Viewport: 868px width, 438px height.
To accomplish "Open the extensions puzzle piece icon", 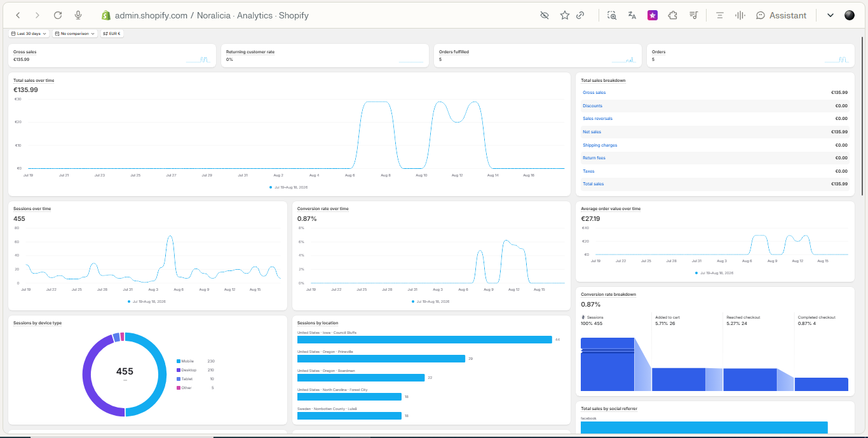I will (x=672, y=15).
